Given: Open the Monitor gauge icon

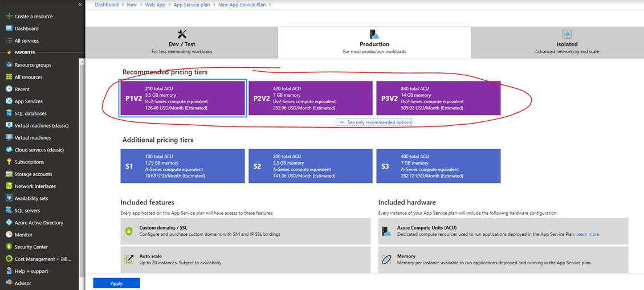Looking at the screenshot, I should click(x=9, y=235).
